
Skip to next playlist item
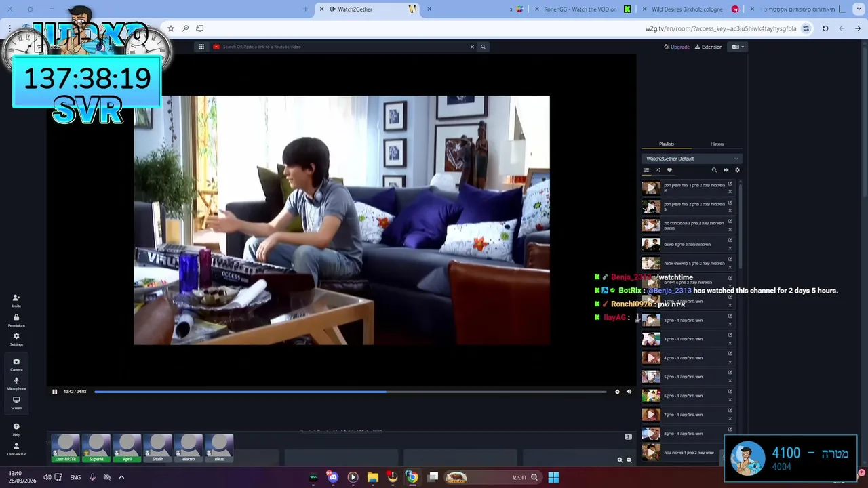click(x=726, y=170)
